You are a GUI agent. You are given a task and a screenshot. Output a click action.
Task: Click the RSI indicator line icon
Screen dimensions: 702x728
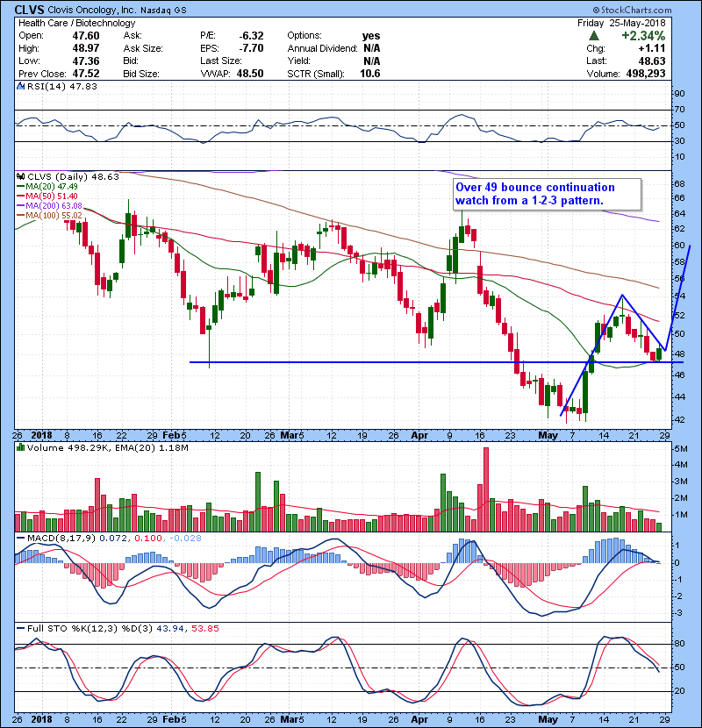pos(20,86)
